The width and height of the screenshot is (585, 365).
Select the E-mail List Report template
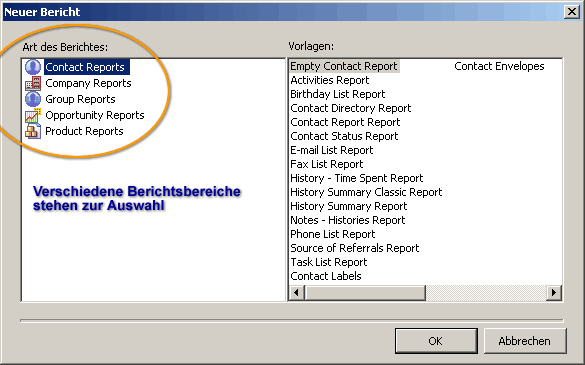pos(332,150)
